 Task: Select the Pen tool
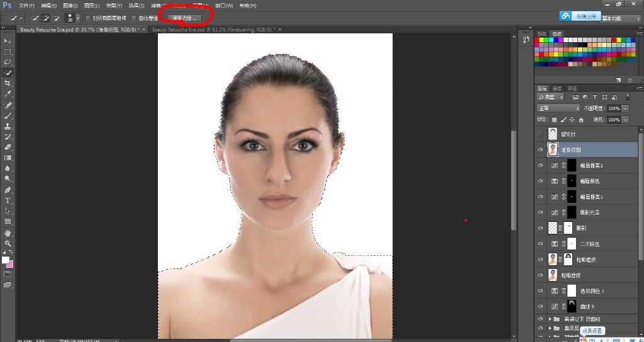pyautogui.click(x=8, y=190)
